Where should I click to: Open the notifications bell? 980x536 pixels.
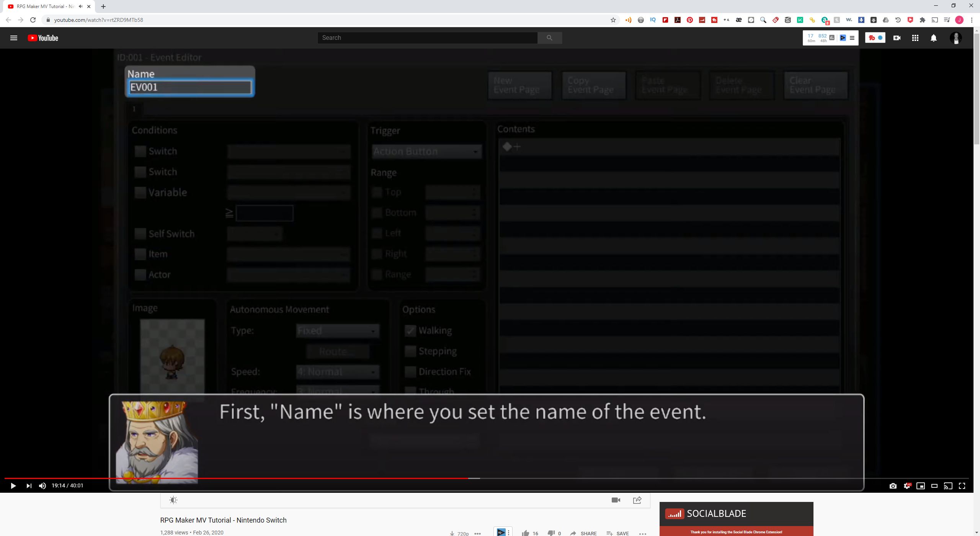click(934, 38)
